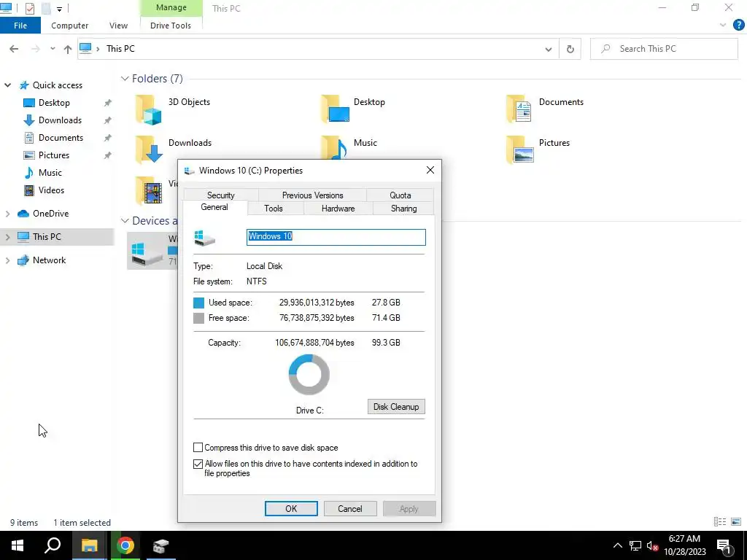Click Cancel in Properties dialog
Screen dimensions: 747x560
point(350,508)
